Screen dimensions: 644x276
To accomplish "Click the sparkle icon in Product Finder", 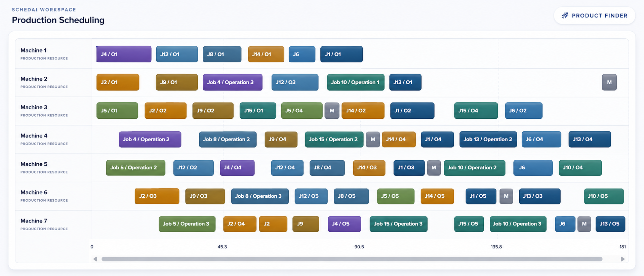I will coord(565,15).
